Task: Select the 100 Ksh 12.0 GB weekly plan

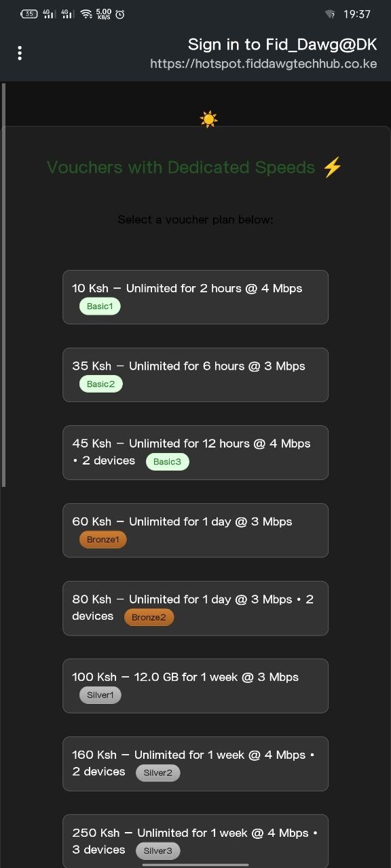Action: 195,686
